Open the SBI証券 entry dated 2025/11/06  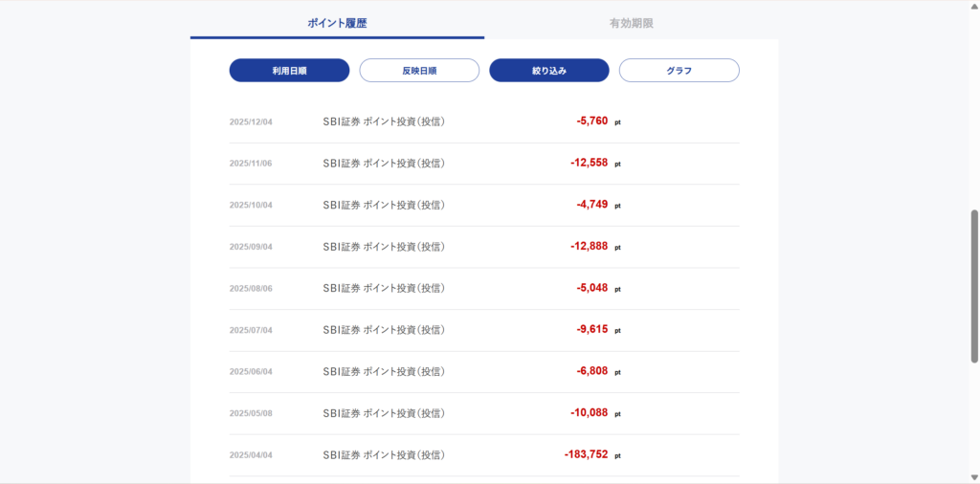point(383,164)
